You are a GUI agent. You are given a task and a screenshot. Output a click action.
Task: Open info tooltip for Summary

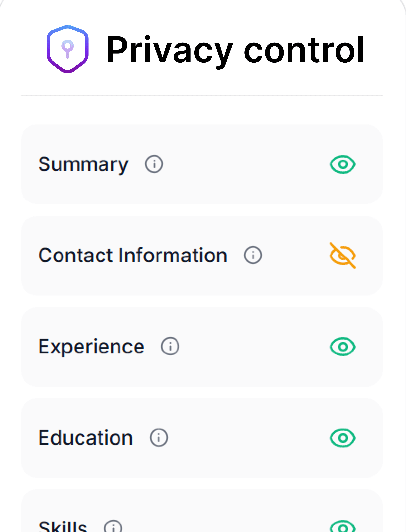(x=154, y=164)
